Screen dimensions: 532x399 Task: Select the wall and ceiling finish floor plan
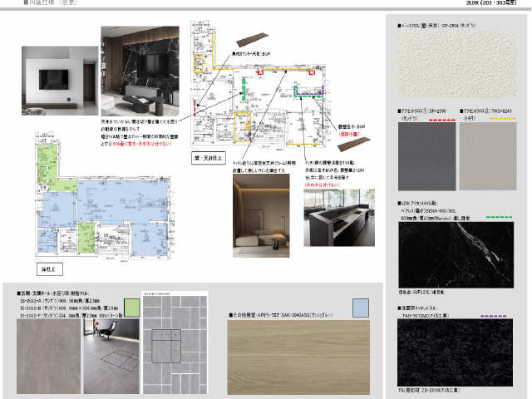pyautogui.click(x=259, y=84)
